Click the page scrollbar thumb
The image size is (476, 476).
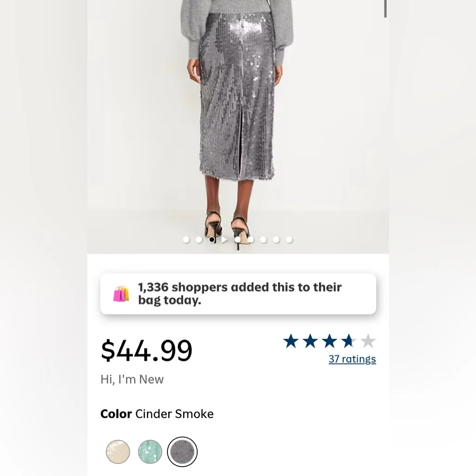click(x=385, y=9)
